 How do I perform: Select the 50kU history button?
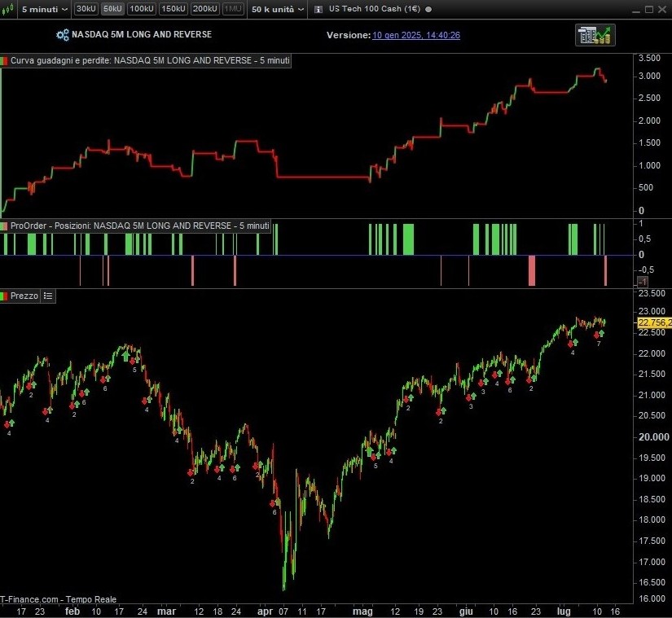coord(112,9)
